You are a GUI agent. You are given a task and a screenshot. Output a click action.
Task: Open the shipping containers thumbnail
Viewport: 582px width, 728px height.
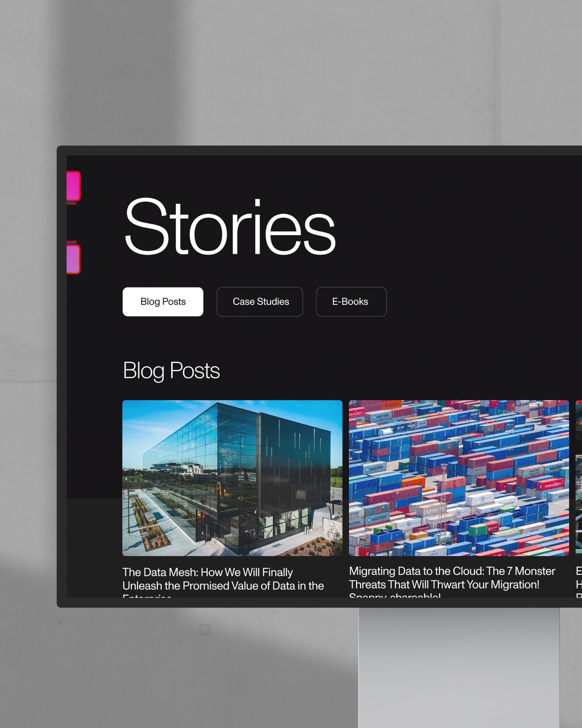(459, 478)
